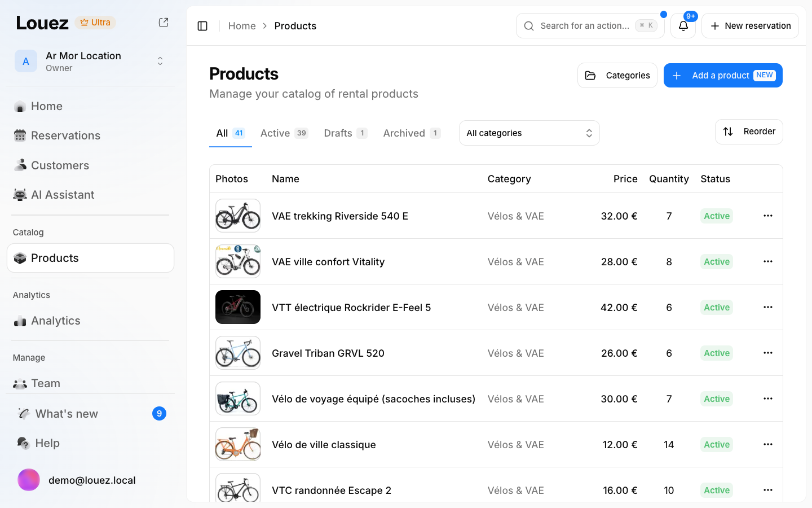The width and height of the screenshot is (812, 508).
Task: Open AI Assistant in the sidebar
Action: point(90,195)
